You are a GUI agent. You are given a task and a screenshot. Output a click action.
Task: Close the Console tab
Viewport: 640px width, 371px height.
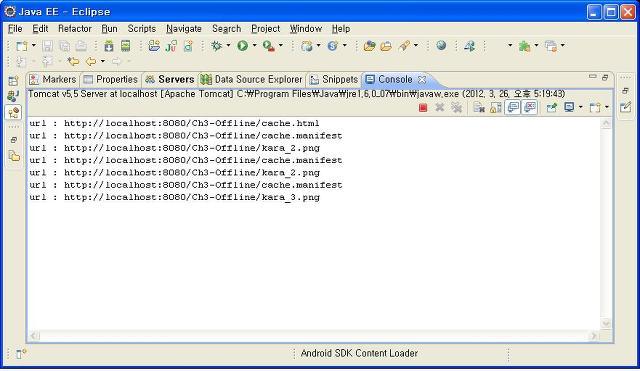(422, 80)
